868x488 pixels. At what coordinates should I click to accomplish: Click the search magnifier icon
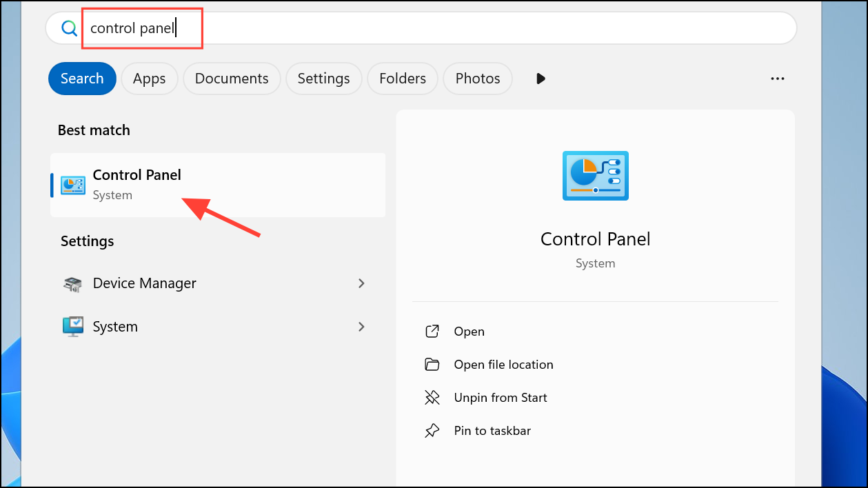69,28
